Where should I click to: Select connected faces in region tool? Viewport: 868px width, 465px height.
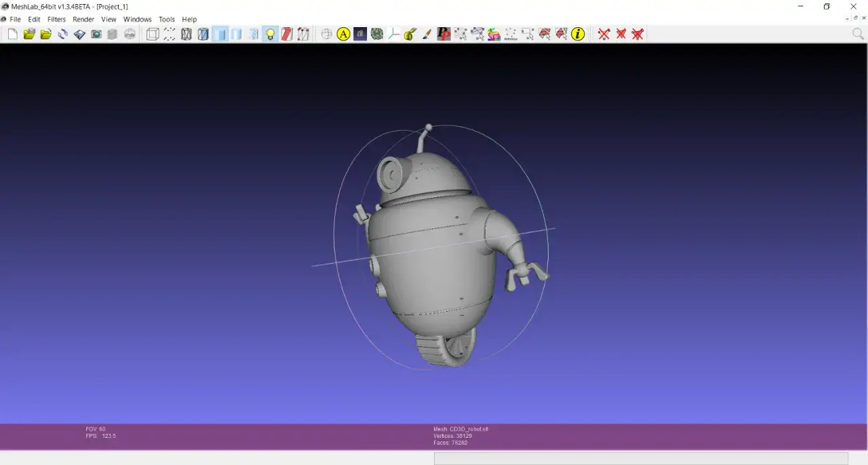coord(561,34)
